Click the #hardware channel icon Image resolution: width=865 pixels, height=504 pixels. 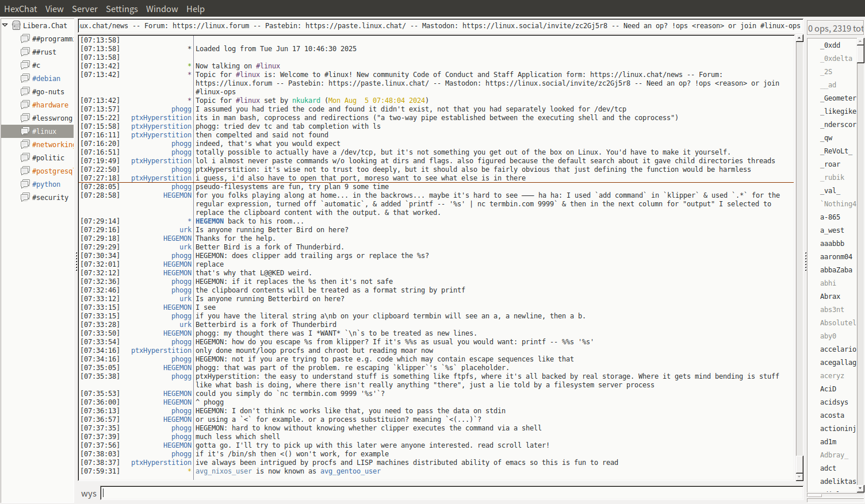[x=25, y=105]
